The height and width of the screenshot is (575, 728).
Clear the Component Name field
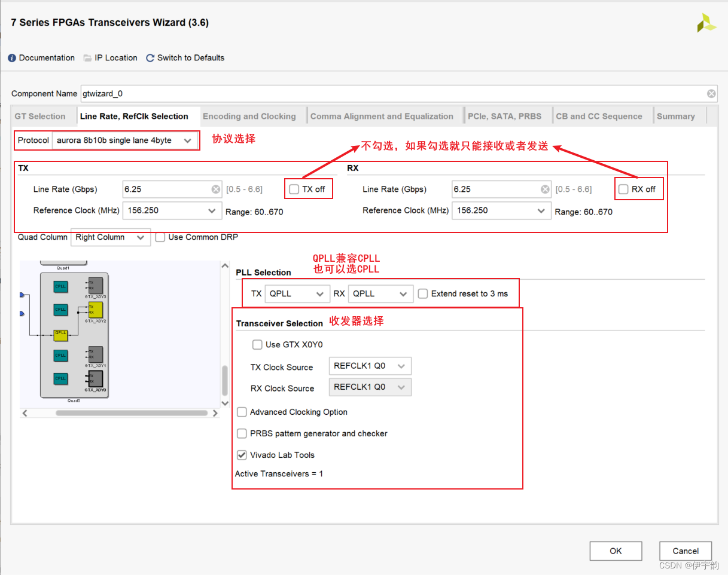point(711,93)
